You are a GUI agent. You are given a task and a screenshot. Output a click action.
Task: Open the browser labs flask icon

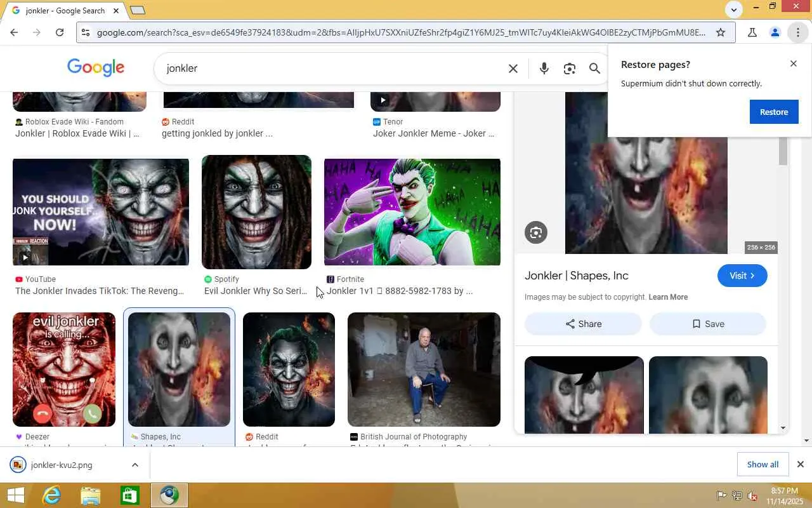tap(752, 32)
